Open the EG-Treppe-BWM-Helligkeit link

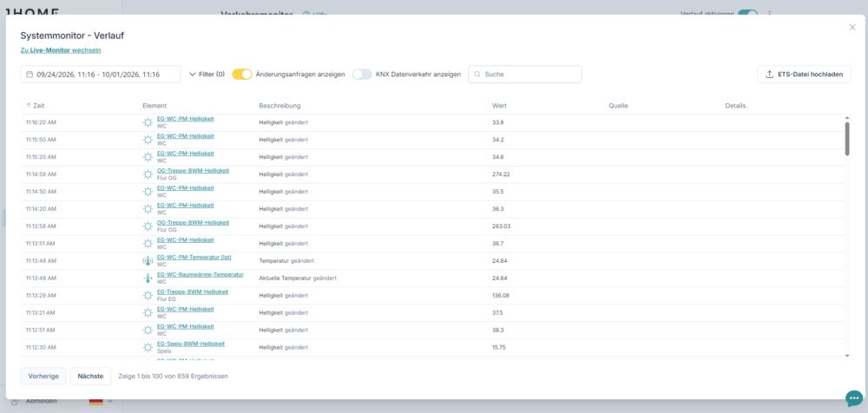tap(192, 292)
